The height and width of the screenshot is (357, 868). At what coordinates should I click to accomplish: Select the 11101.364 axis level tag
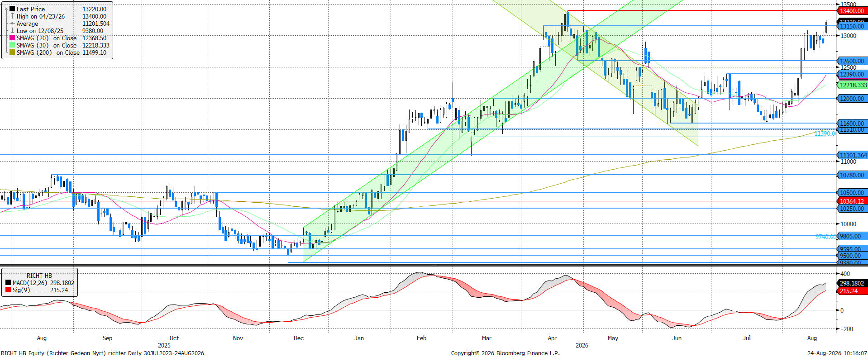tap(853, 155)
